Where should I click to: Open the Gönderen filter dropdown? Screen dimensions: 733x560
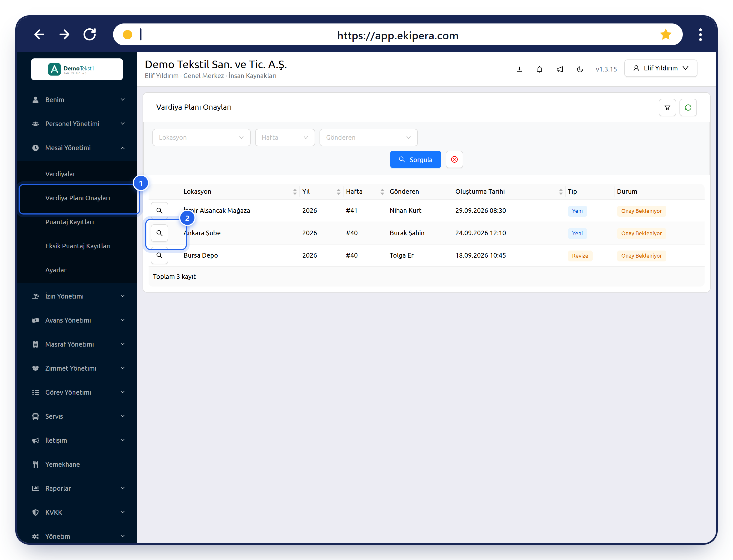pyautogui.click(x=368, y=137)
